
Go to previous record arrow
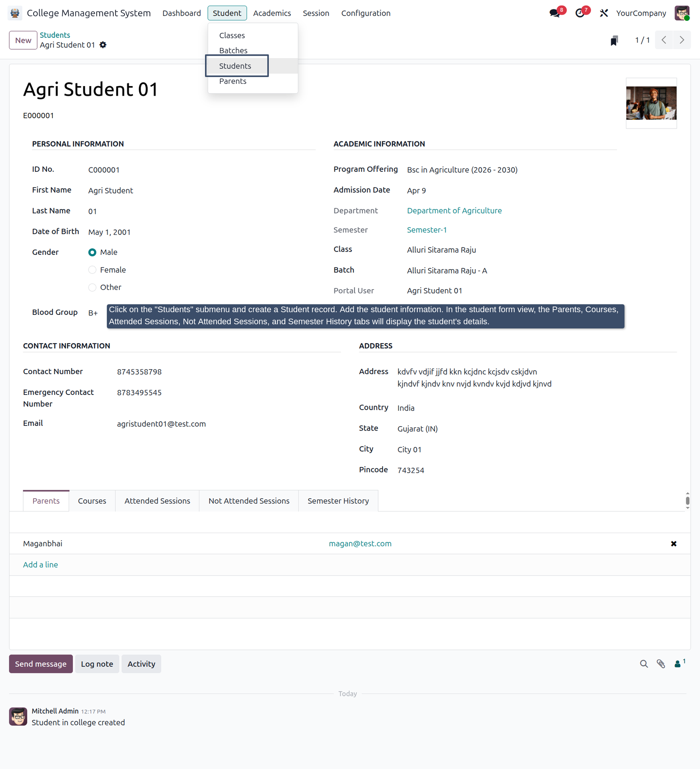[x=664, y=40]
